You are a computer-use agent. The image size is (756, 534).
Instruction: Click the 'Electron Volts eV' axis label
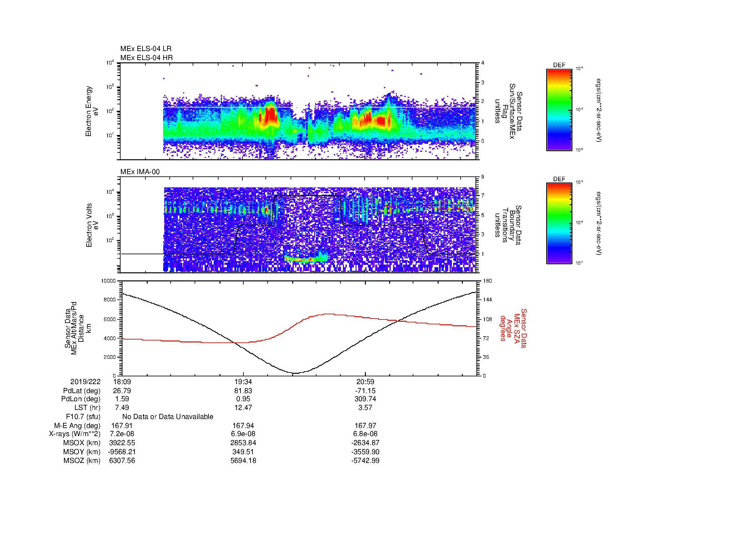tap(92, 225)
